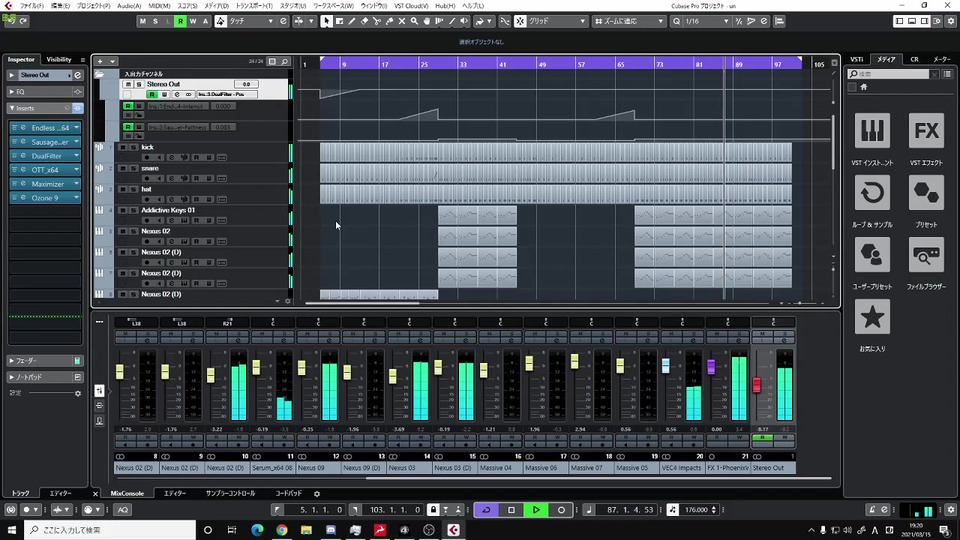Toggle global Read automation (R) button
The image size is (960, 540).
(180, 21)
